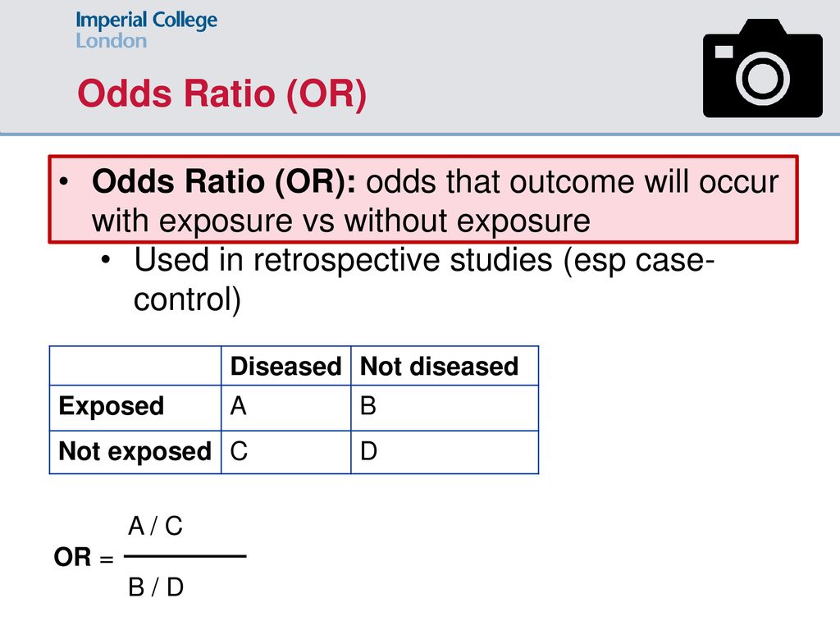Click the fraction line in the formula
840x630 pixels.
(x=185, y=556)
